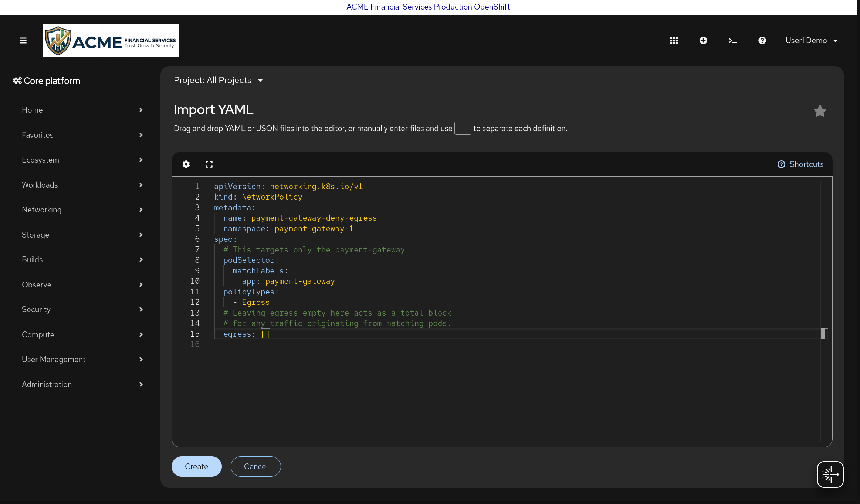Place cursor in the egress brackets on line 15
Screen dimensions: 860x504
(x=265, y=334)
